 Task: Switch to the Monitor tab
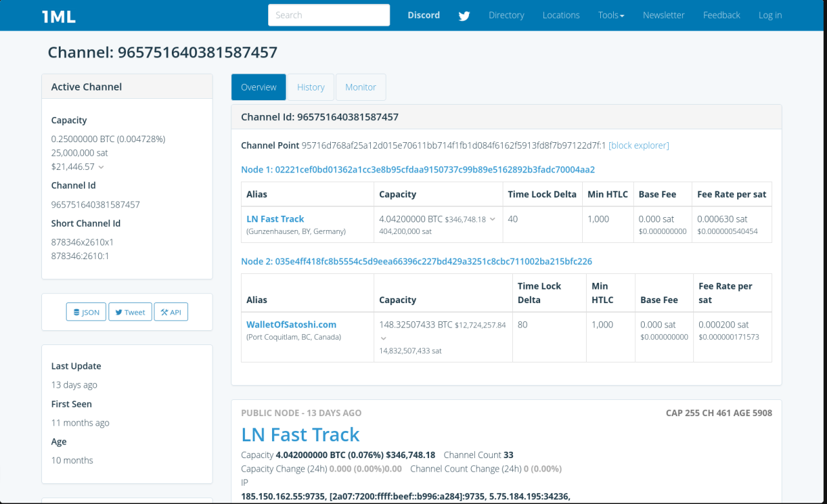click(x=361, y=87)
